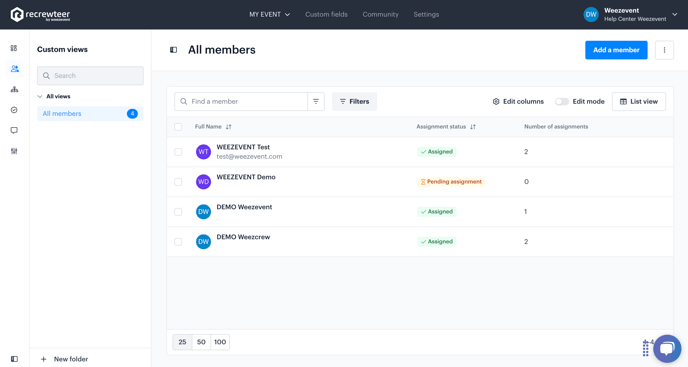Click the Edit columns button
The height and width of the screenshot is (367, 688).
(518, 101)
